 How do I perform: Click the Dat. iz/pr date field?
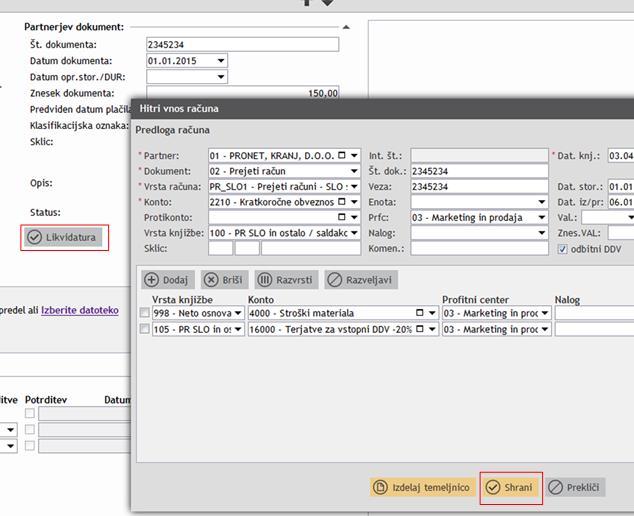tap(621, 202)
